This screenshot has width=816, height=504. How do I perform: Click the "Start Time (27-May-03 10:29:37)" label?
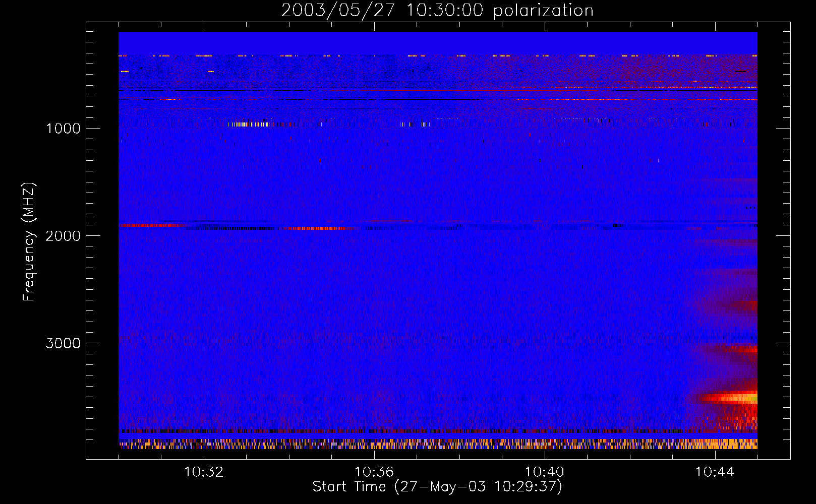[437, 487]
